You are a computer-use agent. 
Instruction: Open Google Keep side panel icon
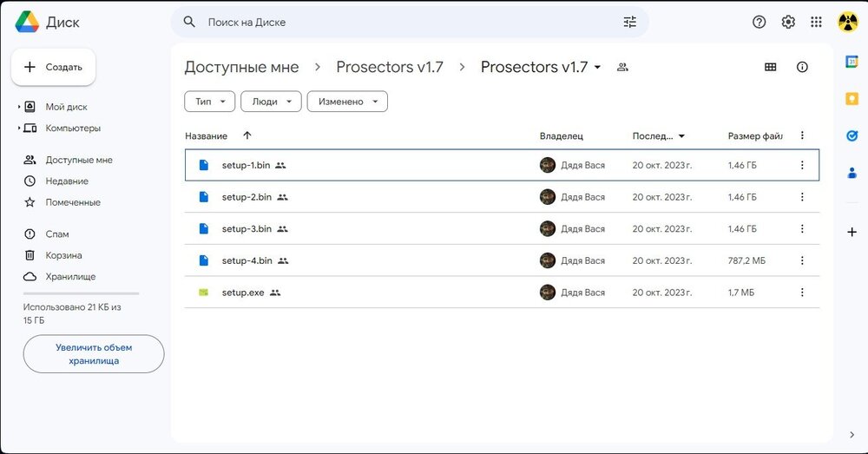(x=852, y=99)
